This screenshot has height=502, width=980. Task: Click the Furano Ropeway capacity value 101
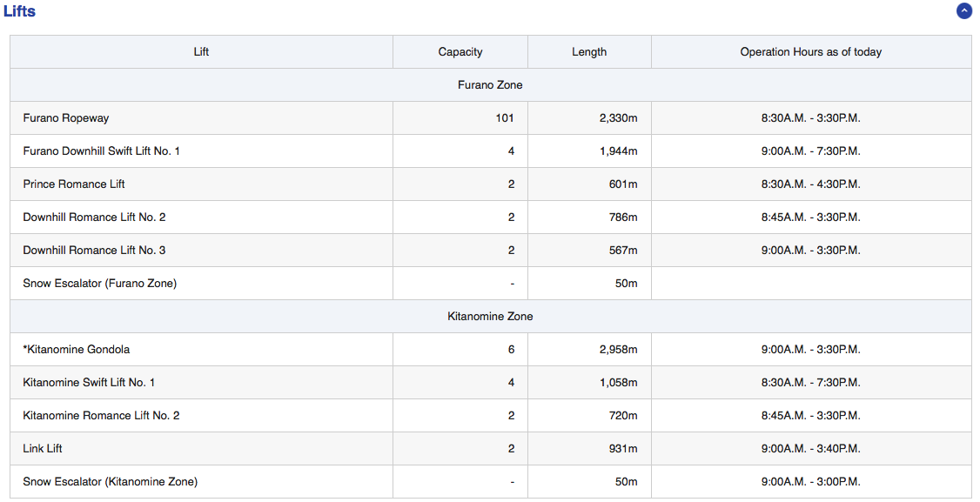point(505,118)
